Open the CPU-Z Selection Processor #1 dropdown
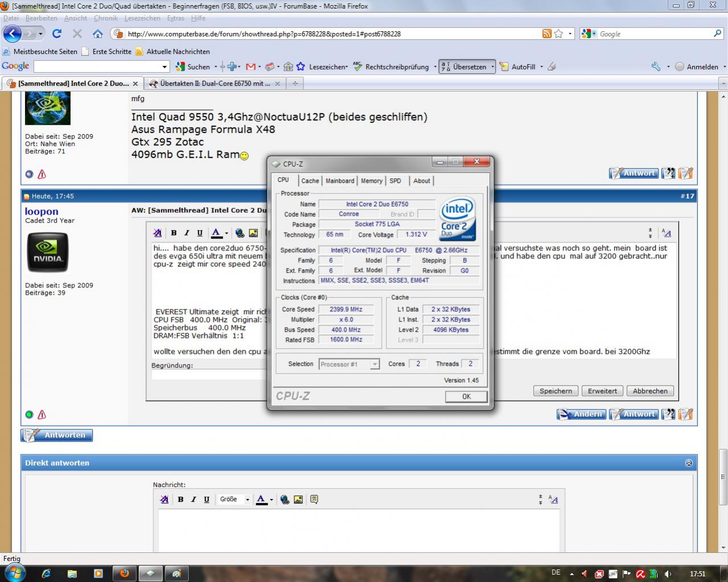 tap(375, 364)
